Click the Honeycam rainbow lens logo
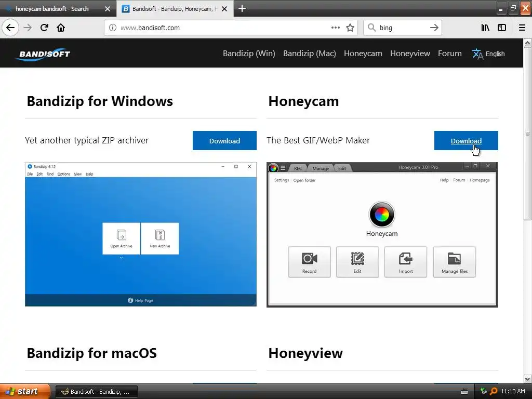The height and width of the screenshot is (399, 532). point(382,215)
